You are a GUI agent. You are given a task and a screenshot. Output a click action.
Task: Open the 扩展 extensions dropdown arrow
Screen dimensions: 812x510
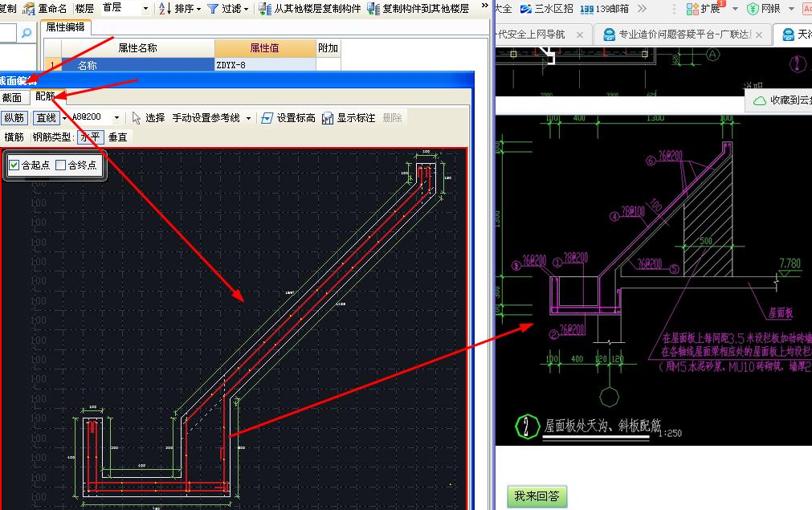(x=735, y=9)
